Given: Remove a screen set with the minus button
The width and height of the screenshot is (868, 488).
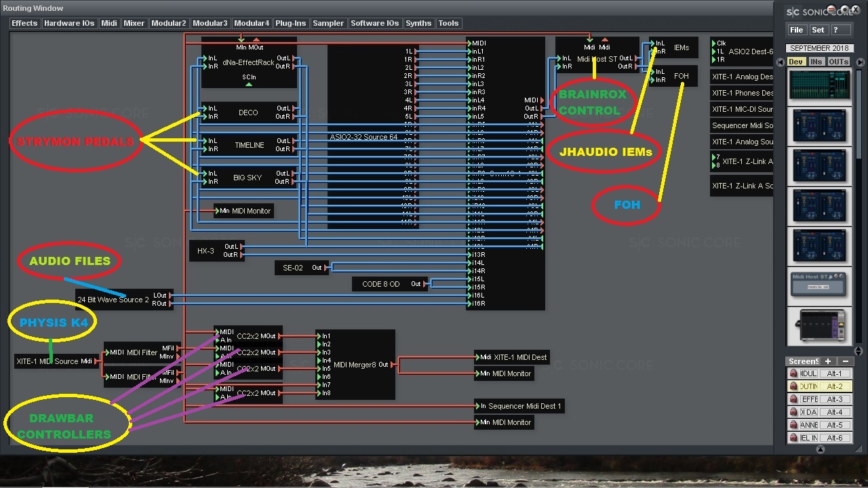Looking at the screenshot, I should pyautogui.click(x=845, y=361).
